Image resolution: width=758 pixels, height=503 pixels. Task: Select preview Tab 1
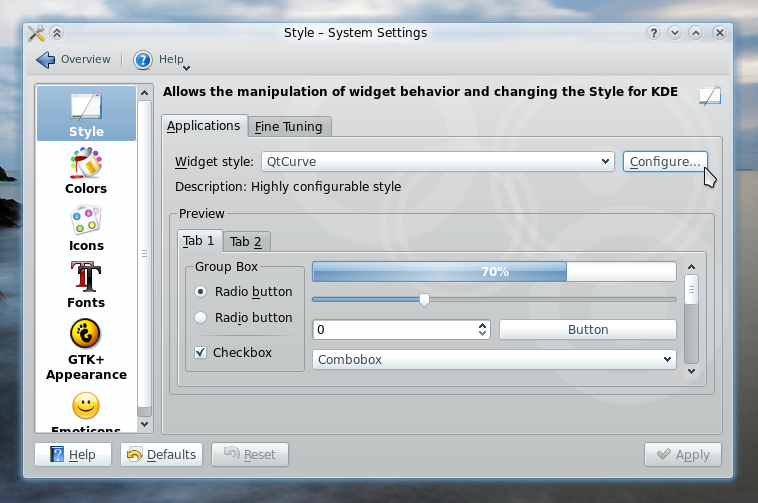pos(199,241)
